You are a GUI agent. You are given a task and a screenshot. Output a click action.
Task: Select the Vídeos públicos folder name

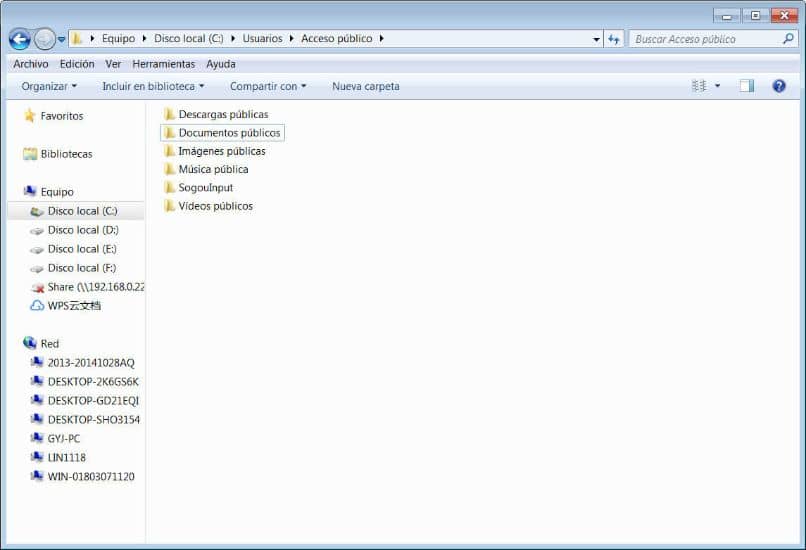216,206
